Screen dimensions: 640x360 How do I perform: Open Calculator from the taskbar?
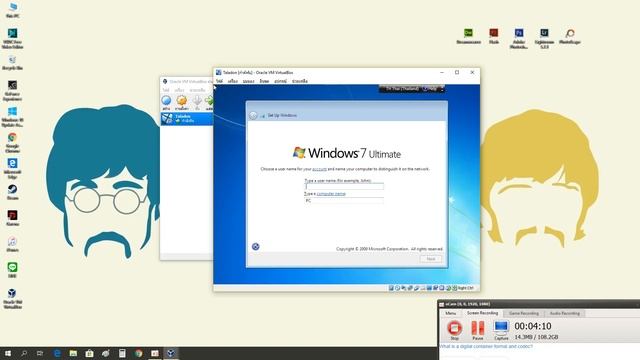[122, 353]
